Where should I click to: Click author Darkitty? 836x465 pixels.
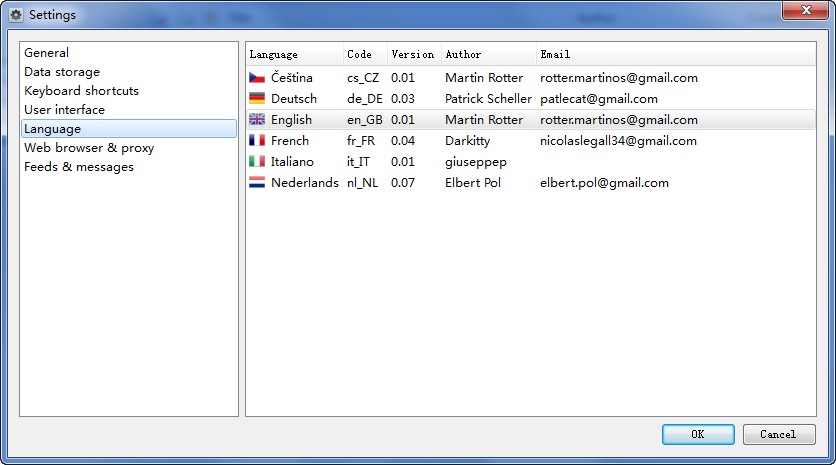tap(468, 141)
